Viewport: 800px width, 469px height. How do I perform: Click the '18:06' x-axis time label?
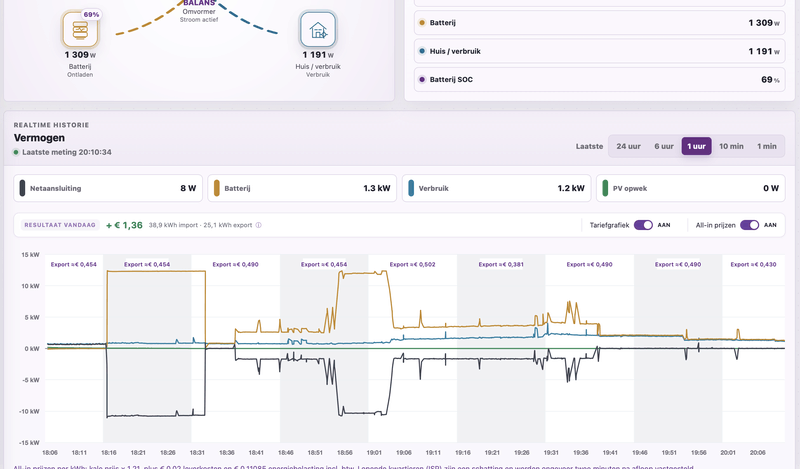point(50,453)
